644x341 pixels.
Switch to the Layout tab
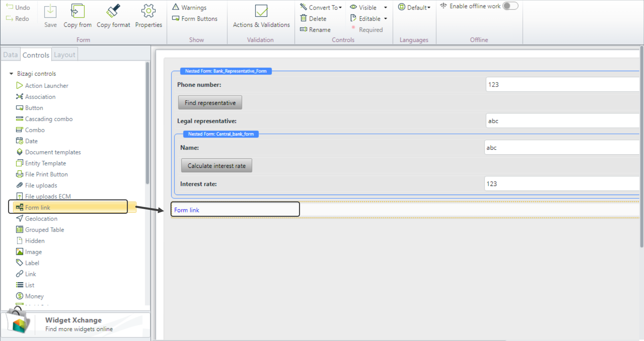(x=64, y=55)
